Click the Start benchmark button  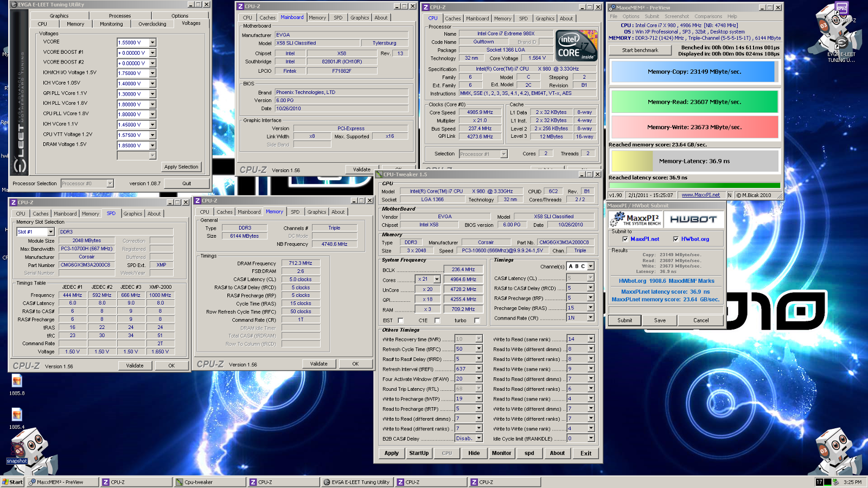click(640, 50)
